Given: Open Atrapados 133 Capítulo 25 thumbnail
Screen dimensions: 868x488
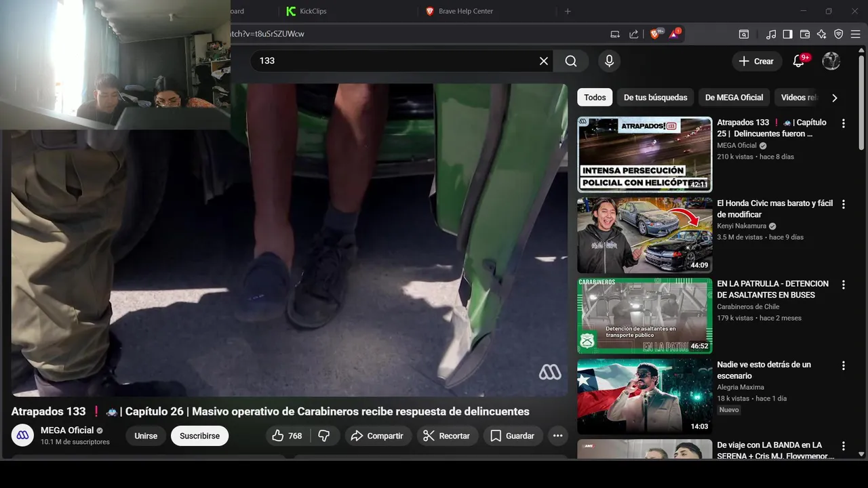Looking at the screenshot, I should point(644,154).
